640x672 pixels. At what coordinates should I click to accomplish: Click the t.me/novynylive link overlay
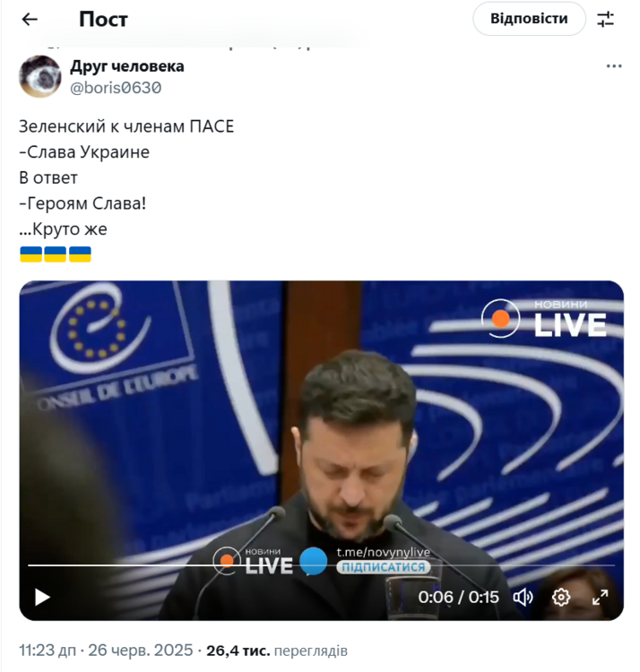pos(383,553)
